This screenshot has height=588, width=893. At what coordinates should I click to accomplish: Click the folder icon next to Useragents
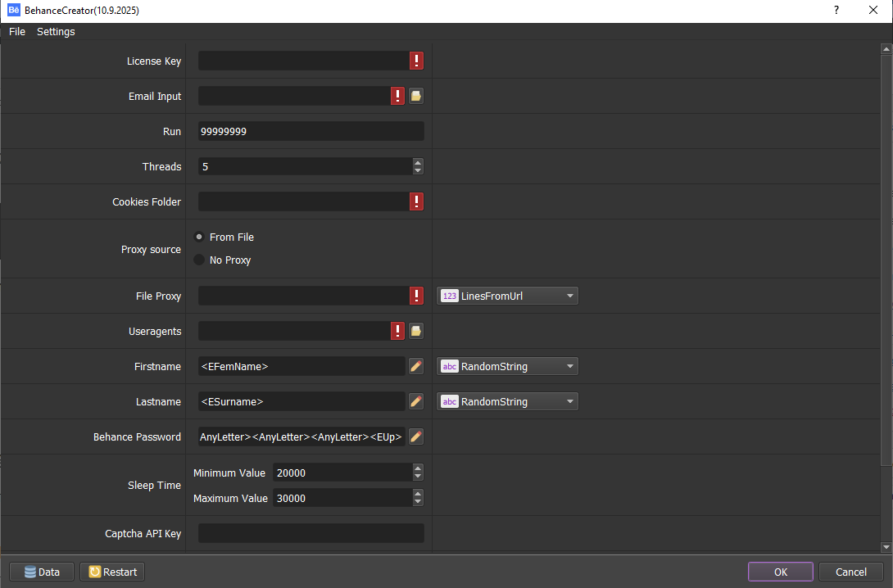coord(416,331)
